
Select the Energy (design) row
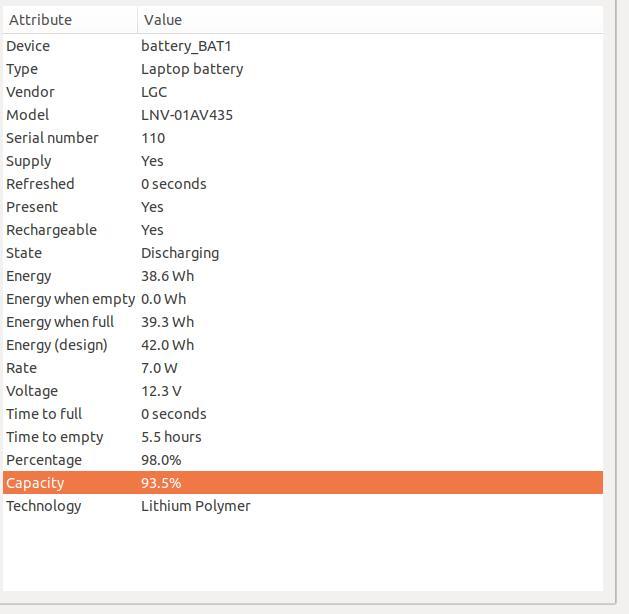point(303,345)
